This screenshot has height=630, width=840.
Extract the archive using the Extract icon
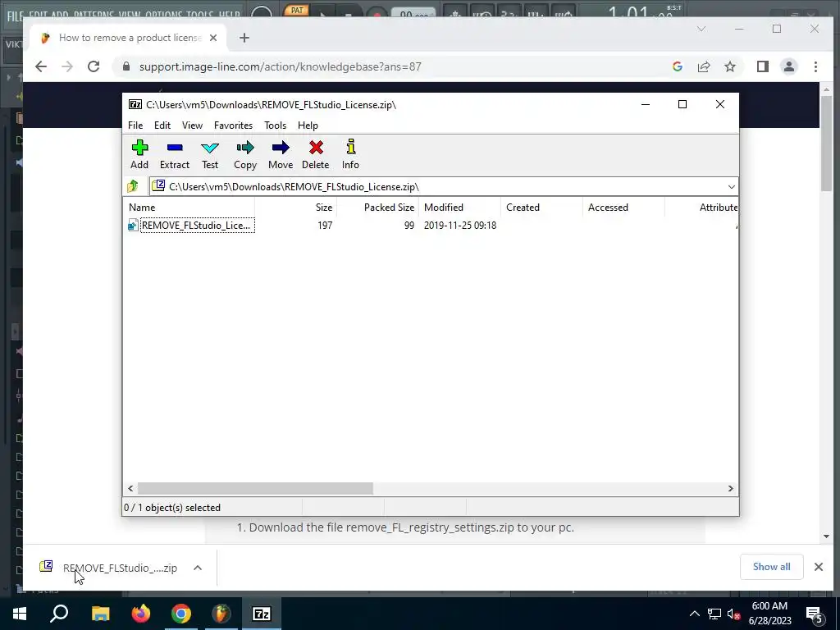[x=175, y=154]
